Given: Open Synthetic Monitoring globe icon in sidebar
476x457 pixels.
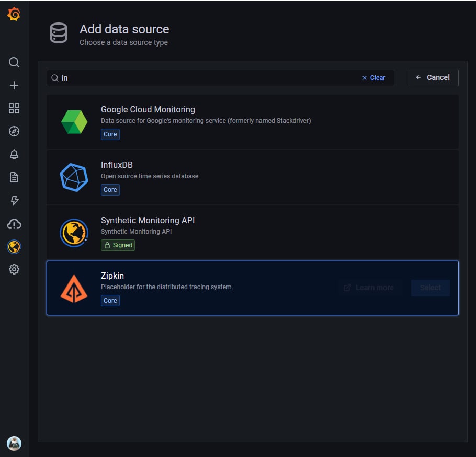Looking at the screenshot, I should tap(14, 247).
